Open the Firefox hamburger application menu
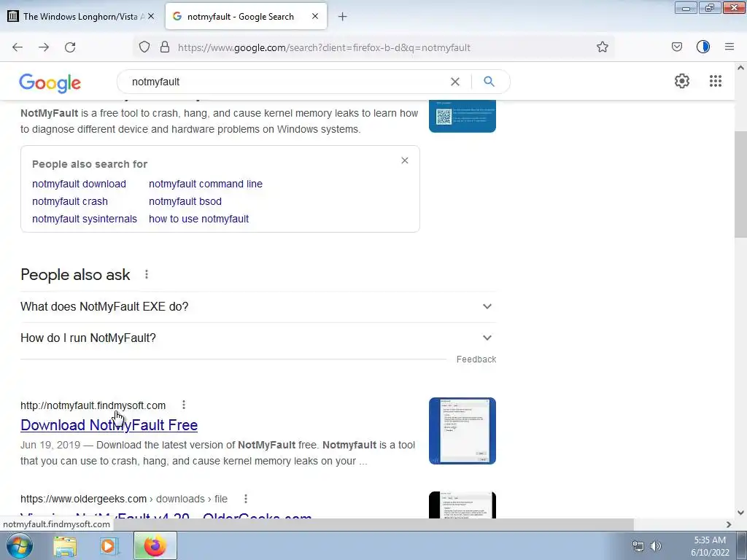Viewport: 747px width, 560px height. 729,47
